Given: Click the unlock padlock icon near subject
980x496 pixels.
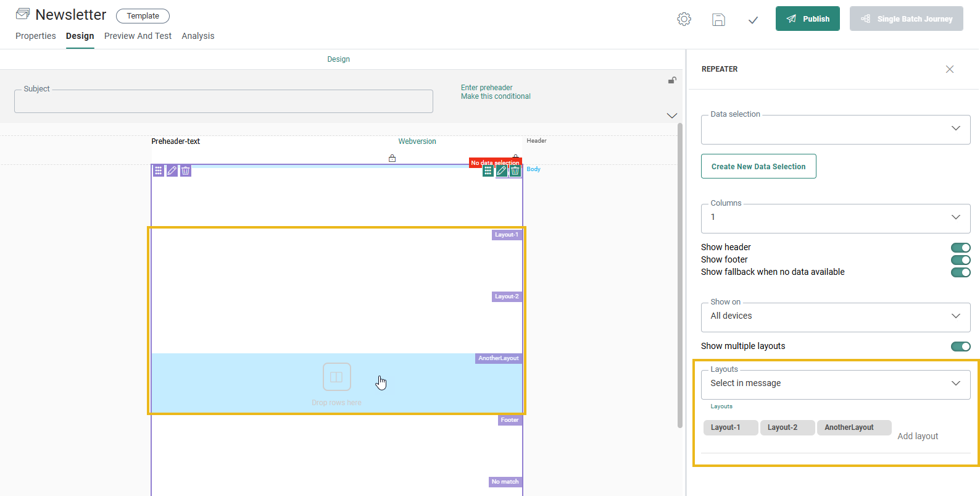Looking at the screenshot, I should click(672, 80).
